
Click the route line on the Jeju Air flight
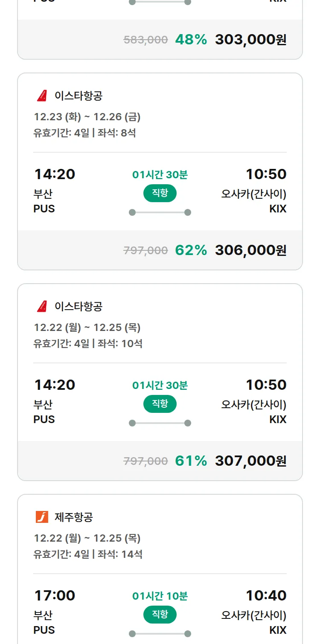tap(160, 634)
